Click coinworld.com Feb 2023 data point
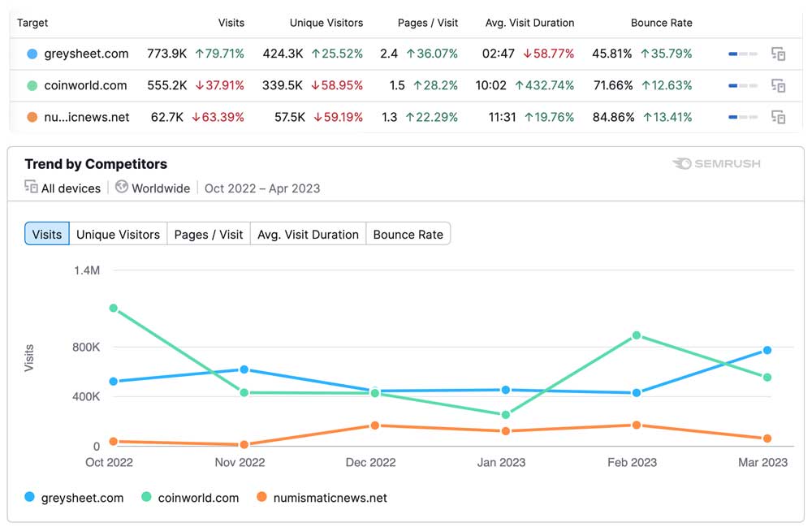Image resolution: width=812 pixels, height=527 pixels. click(x=637, y=335)
